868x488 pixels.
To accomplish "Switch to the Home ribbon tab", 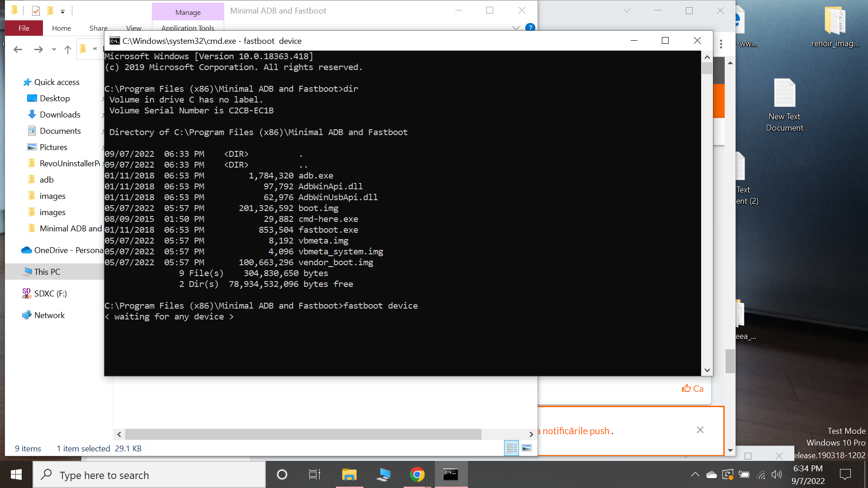I will click(x=61, y=28).
